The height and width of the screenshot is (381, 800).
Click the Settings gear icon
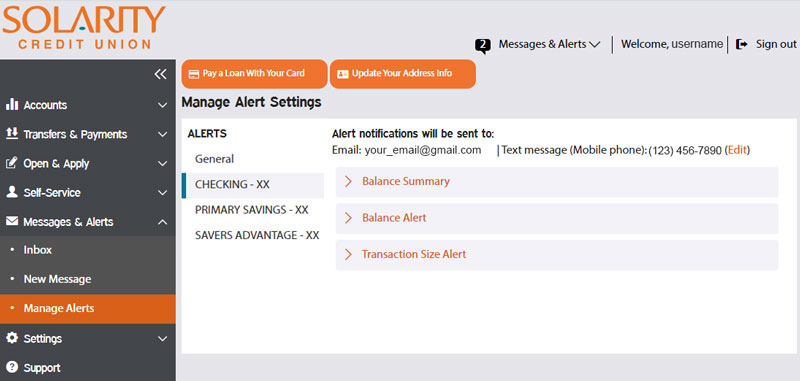[12, 338]
